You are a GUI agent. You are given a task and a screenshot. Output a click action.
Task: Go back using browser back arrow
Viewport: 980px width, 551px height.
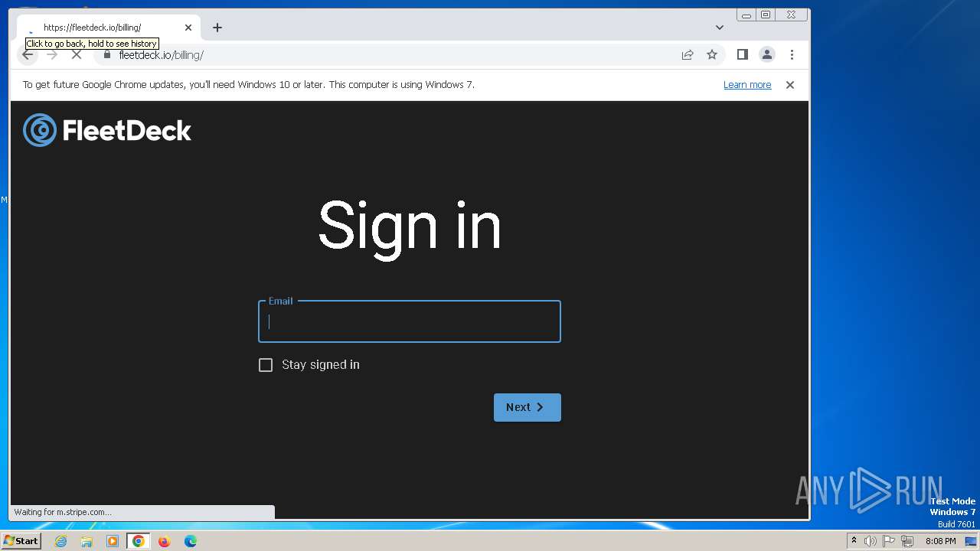pyautogui.click(x=28, y=54)
